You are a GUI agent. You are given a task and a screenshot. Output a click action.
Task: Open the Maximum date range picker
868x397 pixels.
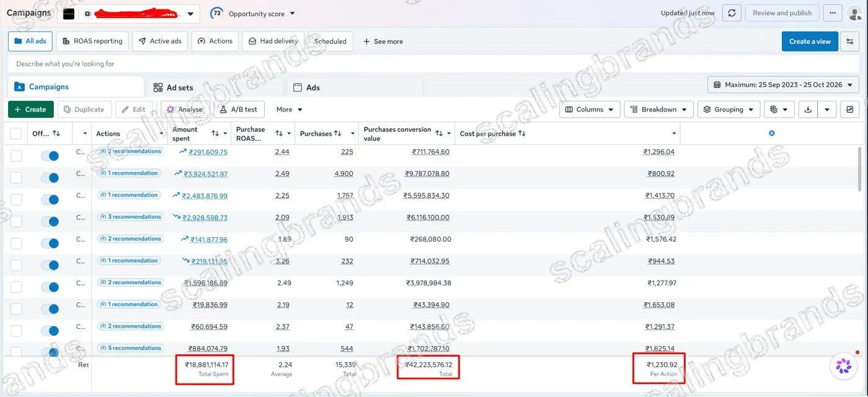click(783, 85)
